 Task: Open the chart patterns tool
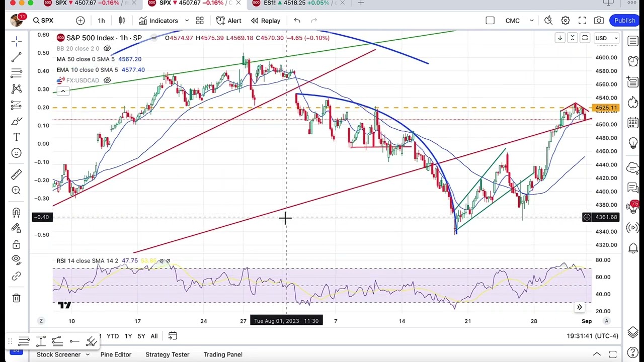16,89
